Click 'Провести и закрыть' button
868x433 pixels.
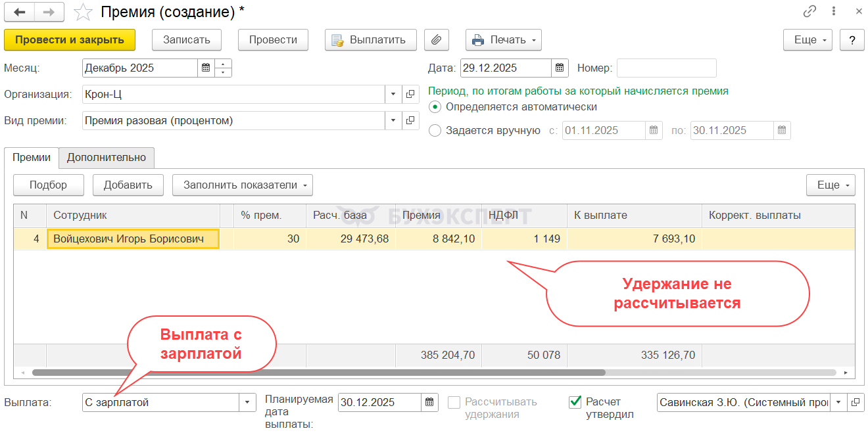click(x=70, y=39)
